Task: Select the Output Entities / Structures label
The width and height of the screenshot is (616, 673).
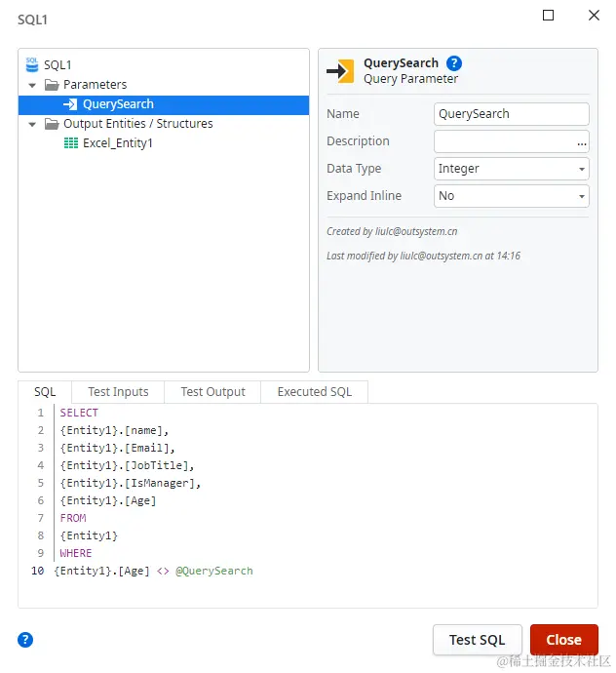Action: [138, 124]
